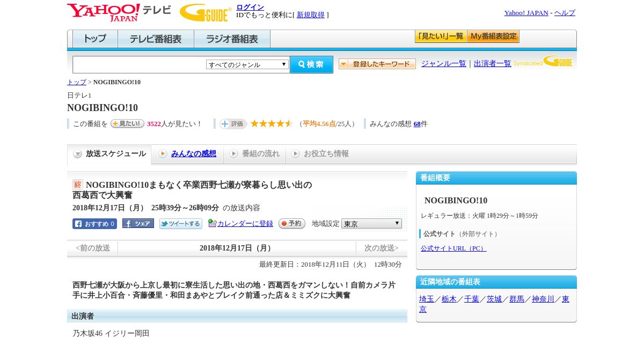The width and height of the screenshot is (644, 338).
Task: Click the 乃木坂46 イジリー岡田 cast text
Action: tap(111, 333)
